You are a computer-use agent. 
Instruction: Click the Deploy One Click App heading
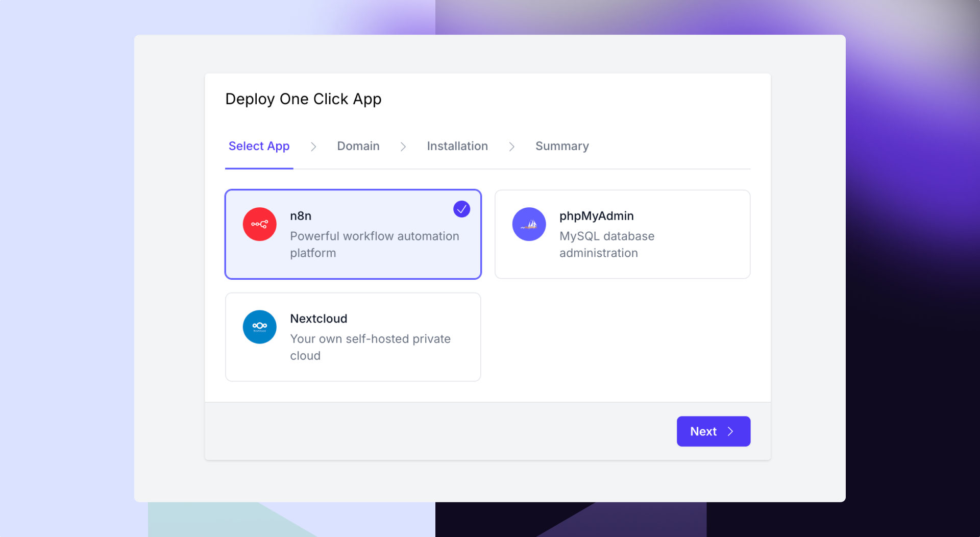tap(303, 99)
